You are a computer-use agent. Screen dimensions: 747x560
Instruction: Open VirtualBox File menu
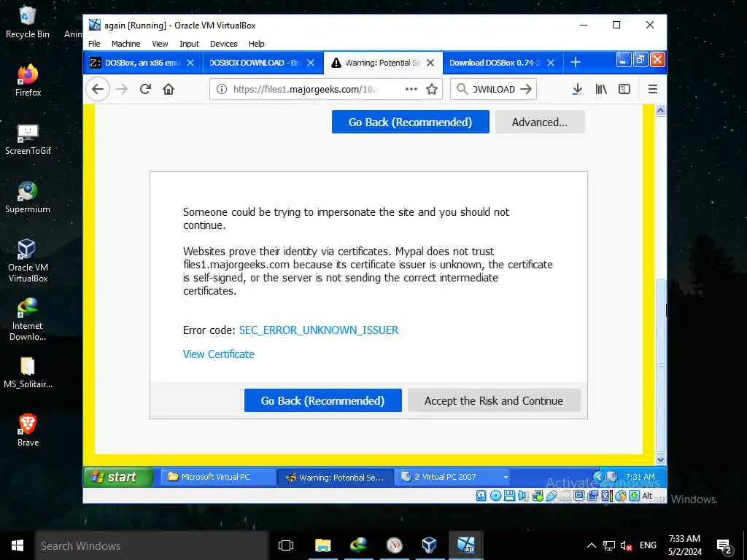(x=94, y=44)
